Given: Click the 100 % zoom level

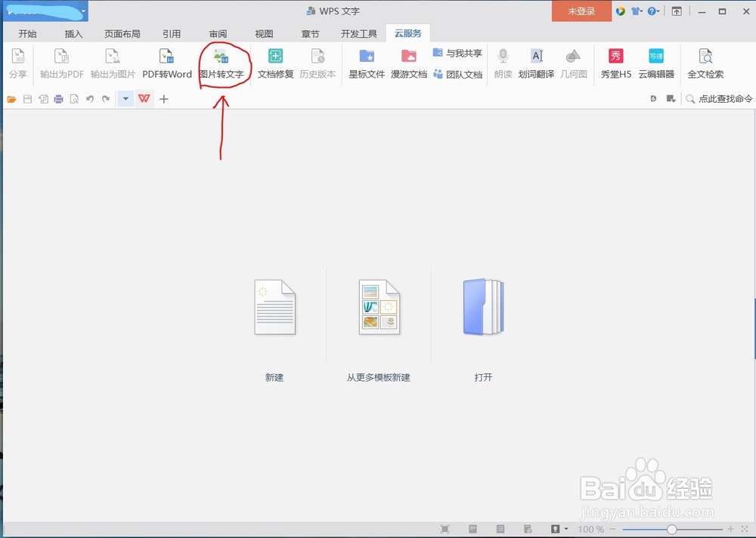Looking at the screenshot, I should pyautogui.click(x=590, y=530).
